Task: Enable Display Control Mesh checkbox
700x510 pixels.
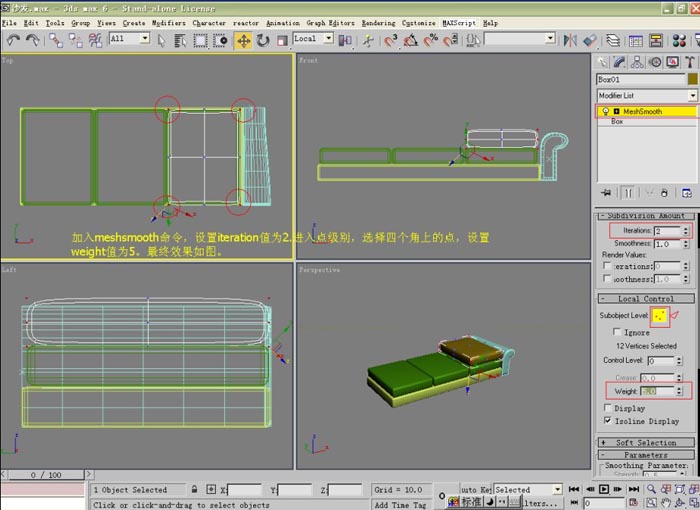Action: click(607, 408)
